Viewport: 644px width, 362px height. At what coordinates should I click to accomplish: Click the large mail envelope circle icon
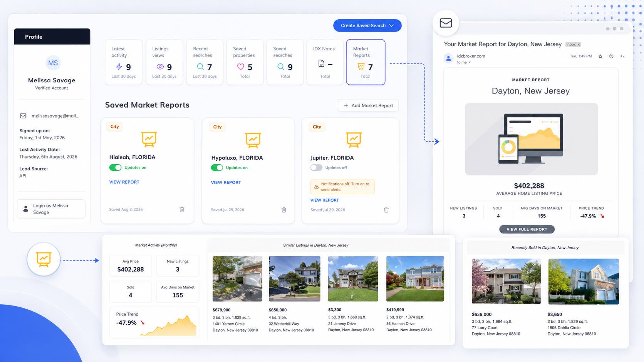pos(446,23)
